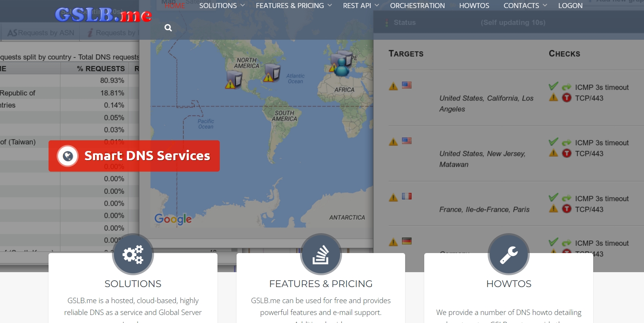Click the warning icon beside New Jersey target
Screen dimensions: 644x323
(x=393, y=142)
